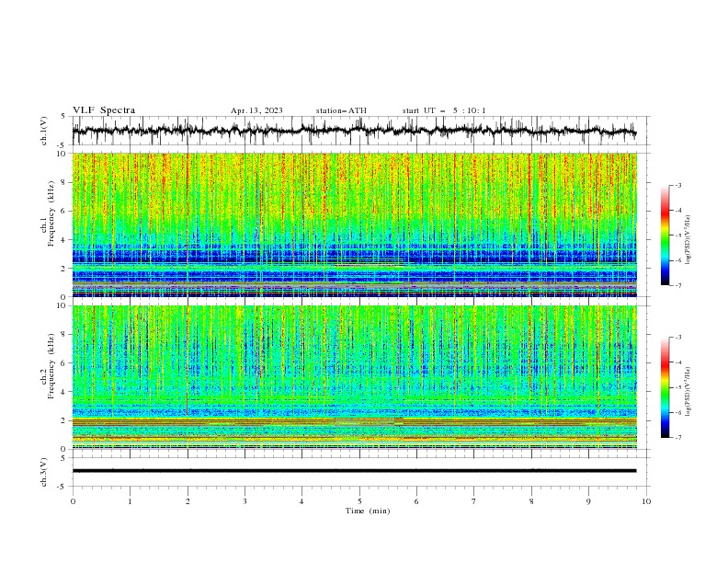Click the time axis tick label "3"
The image size is (728, 563).
245,501
